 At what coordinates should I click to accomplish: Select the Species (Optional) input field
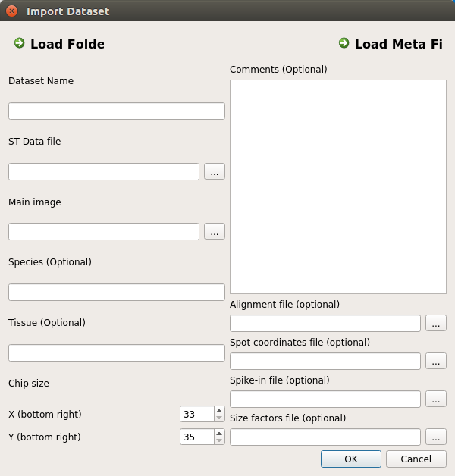(x=117, y=293)
